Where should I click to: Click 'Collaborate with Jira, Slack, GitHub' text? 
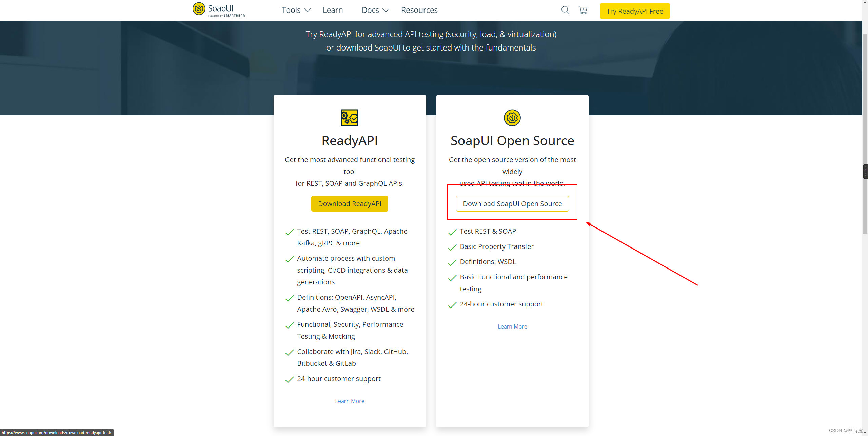pos(353,357)
